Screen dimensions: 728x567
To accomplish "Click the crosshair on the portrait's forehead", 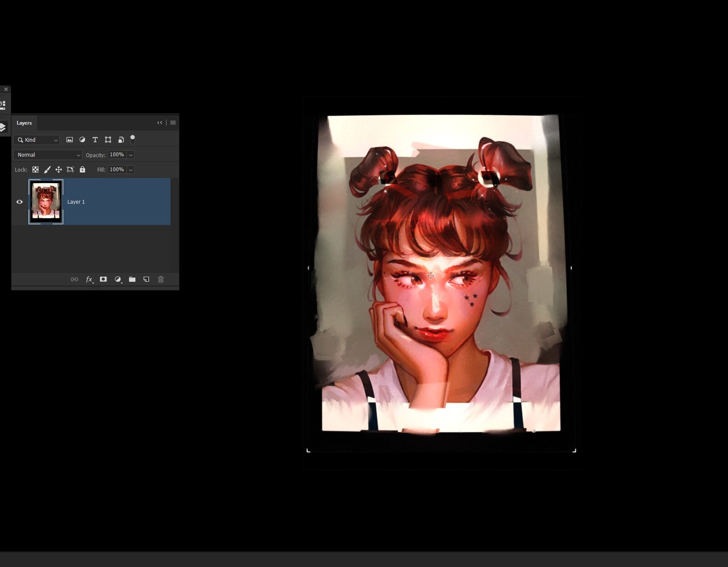I will pyautogui.click(x=430, y=275).
